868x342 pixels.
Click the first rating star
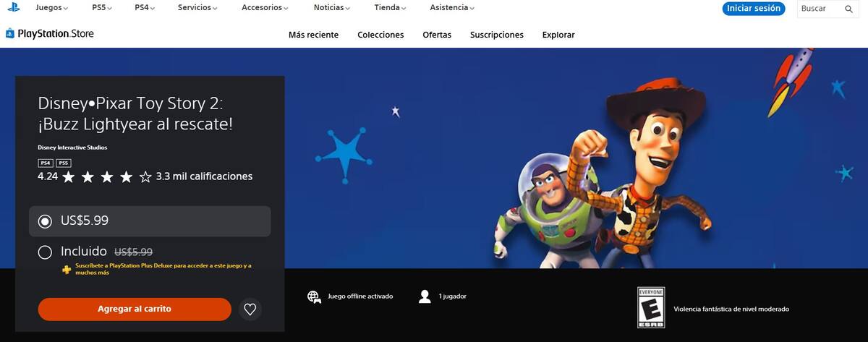[x=69, y=176]
